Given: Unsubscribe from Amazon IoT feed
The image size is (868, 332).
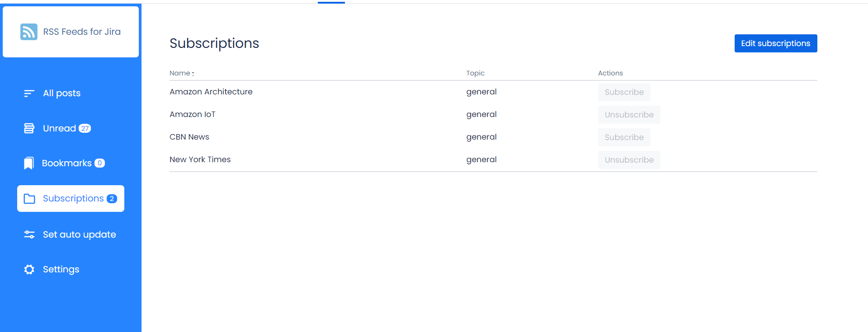Looking at the screenshot, I should (x=629, y=115).
